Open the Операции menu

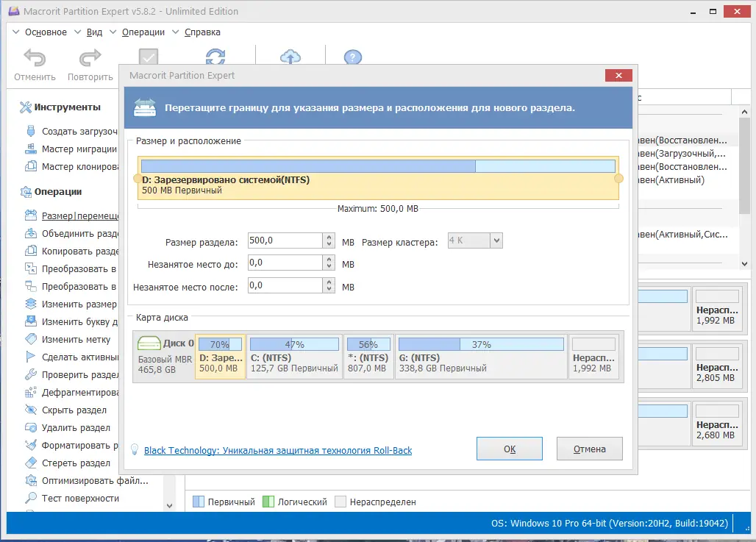(143, 32)
